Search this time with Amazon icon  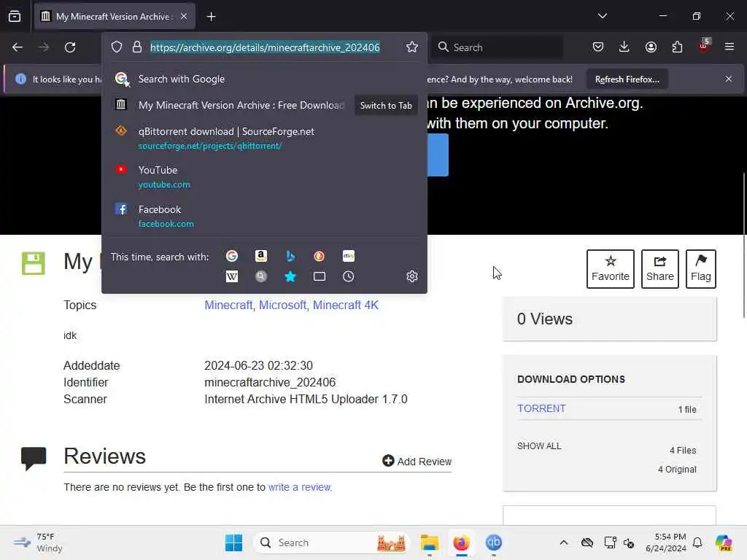(261, 256)
